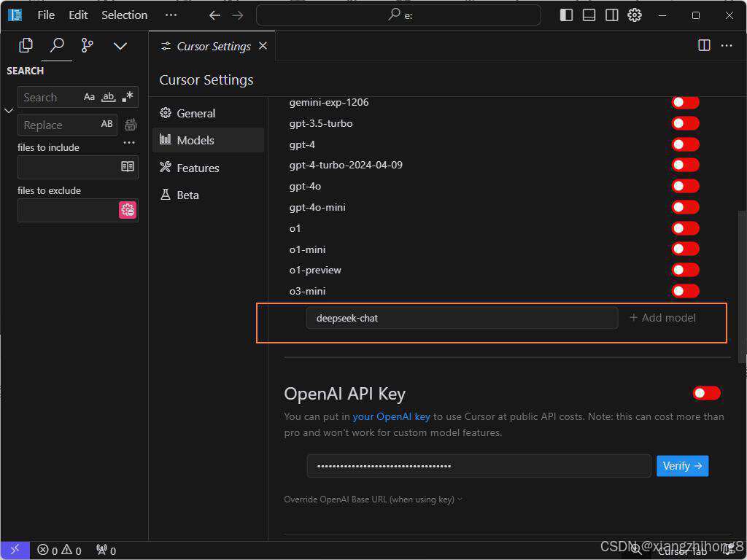Toggle search only in open editors
747x560 pixels.
pyautogui.click(x=127, y=167)
